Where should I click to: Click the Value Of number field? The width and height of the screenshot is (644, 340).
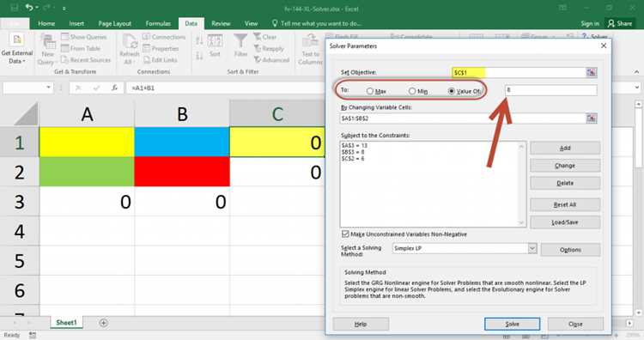click(x=550, y=90)
